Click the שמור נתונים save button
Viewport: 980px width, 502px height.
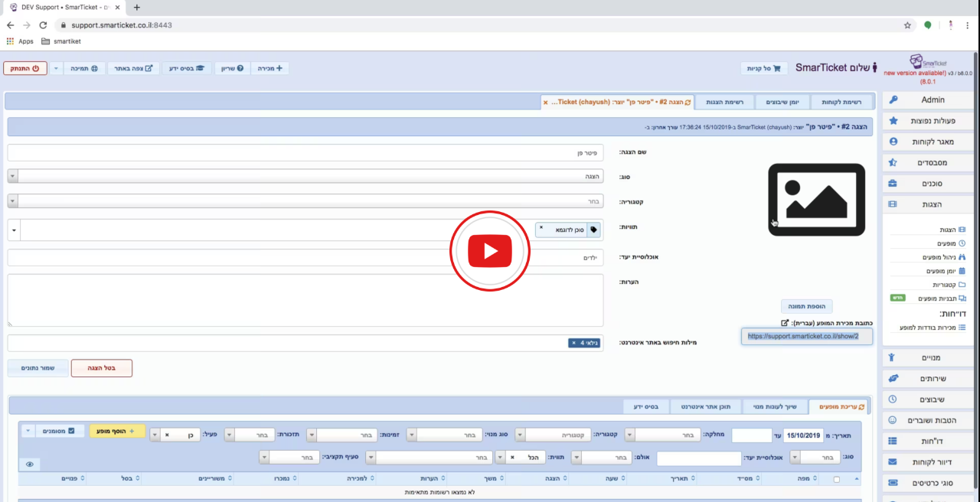pyautogui.click(x=38, y=368)
